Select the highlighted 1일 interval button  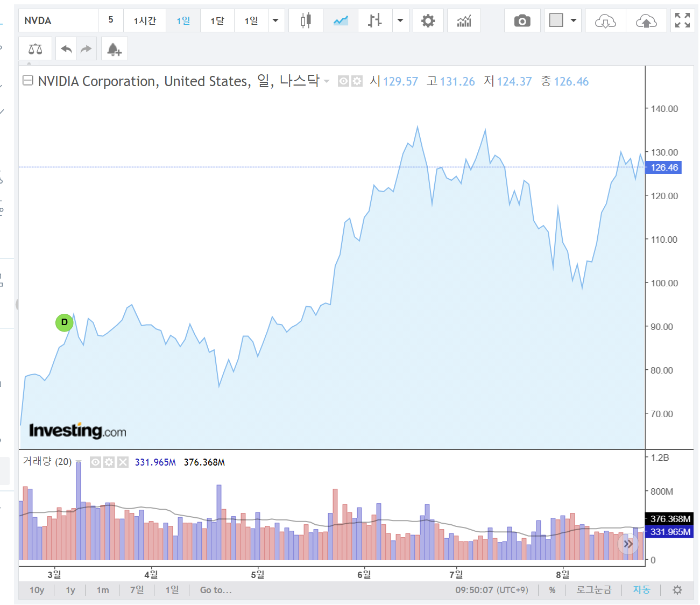(183, 20)
